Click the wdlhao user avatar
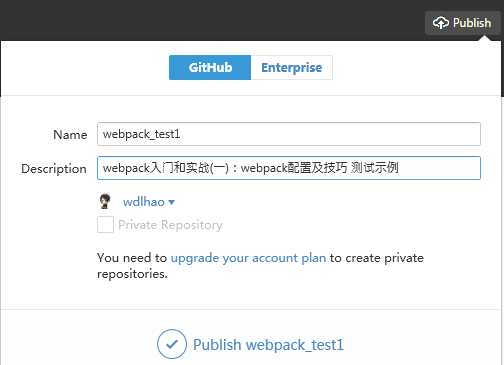504x365 pixels. 105,201
